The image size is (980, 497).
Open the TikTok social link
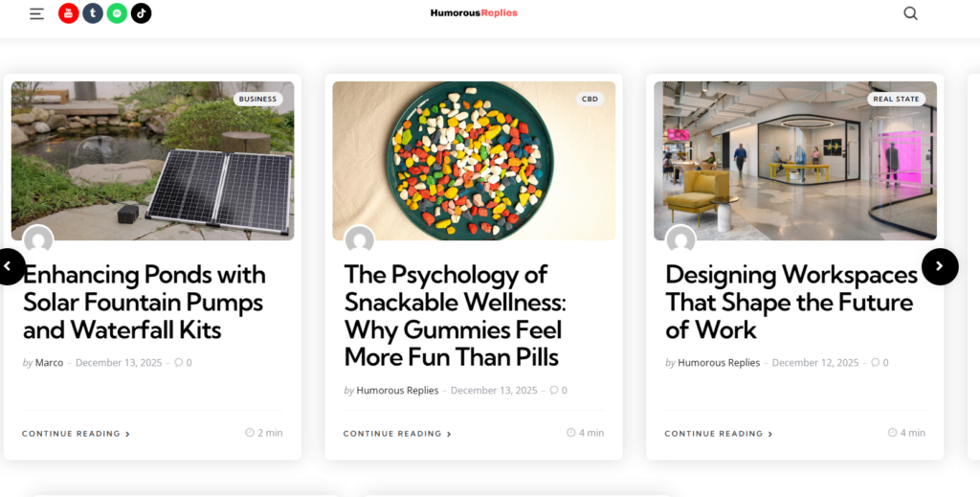click(x=141, y=13)
